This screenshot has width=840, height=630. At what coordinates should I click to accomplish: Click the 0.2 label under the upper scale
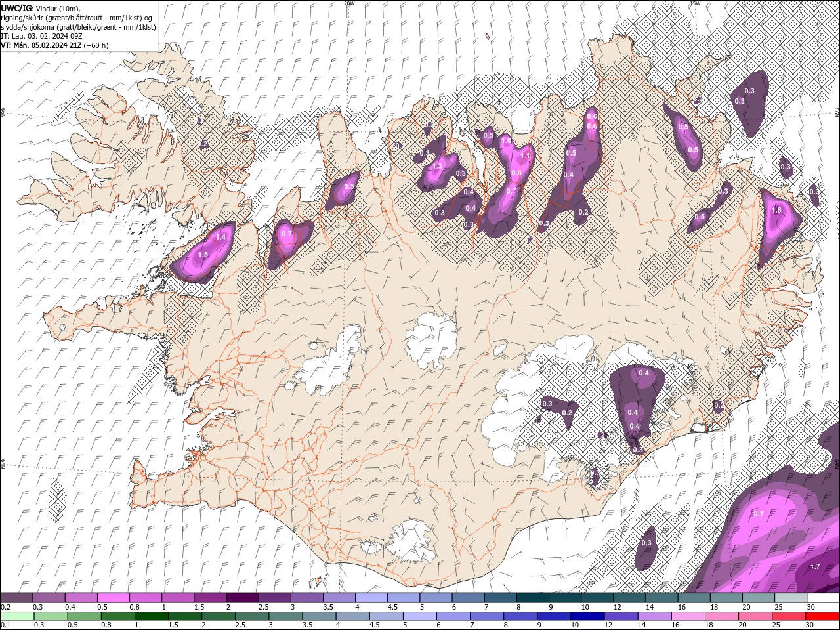click(6, 607)
